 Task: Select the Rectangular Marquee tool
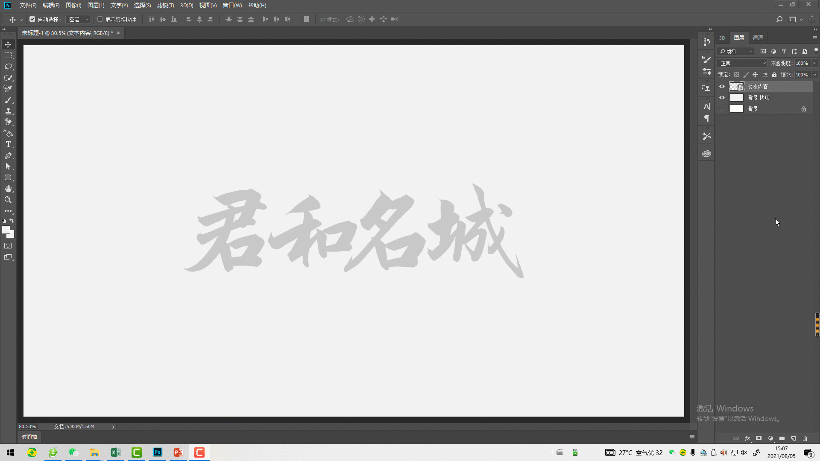point(8,55)
